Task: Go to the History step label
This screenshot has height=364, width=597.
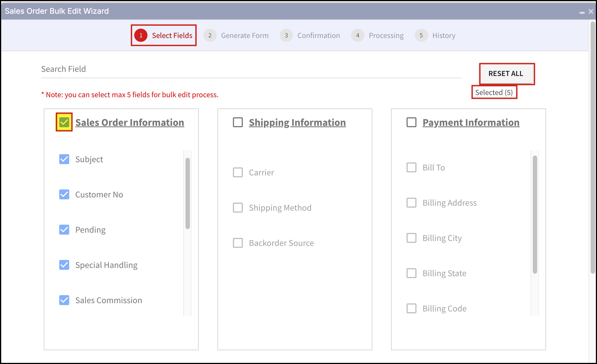Action: [x=443, y=36]
